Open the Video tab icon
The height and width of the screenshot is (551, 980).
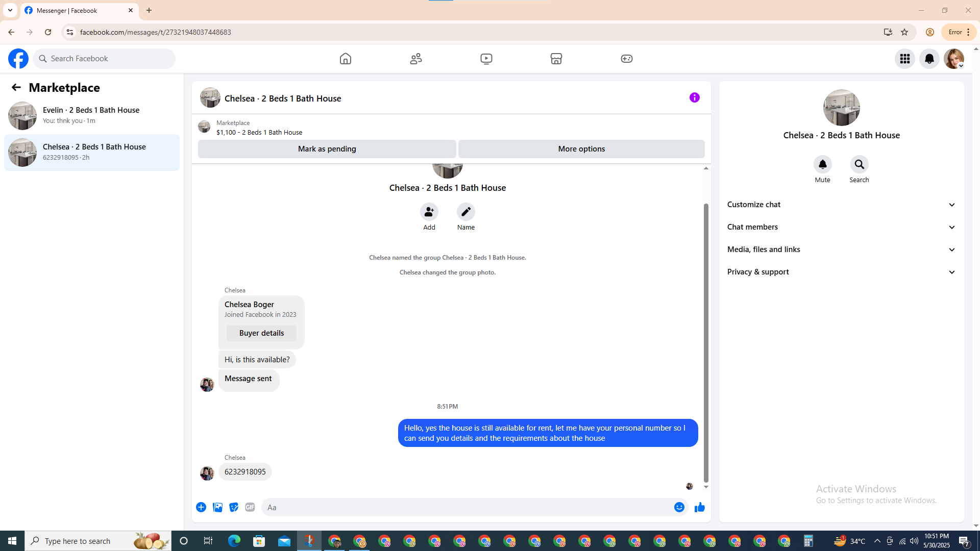[486, 59]
